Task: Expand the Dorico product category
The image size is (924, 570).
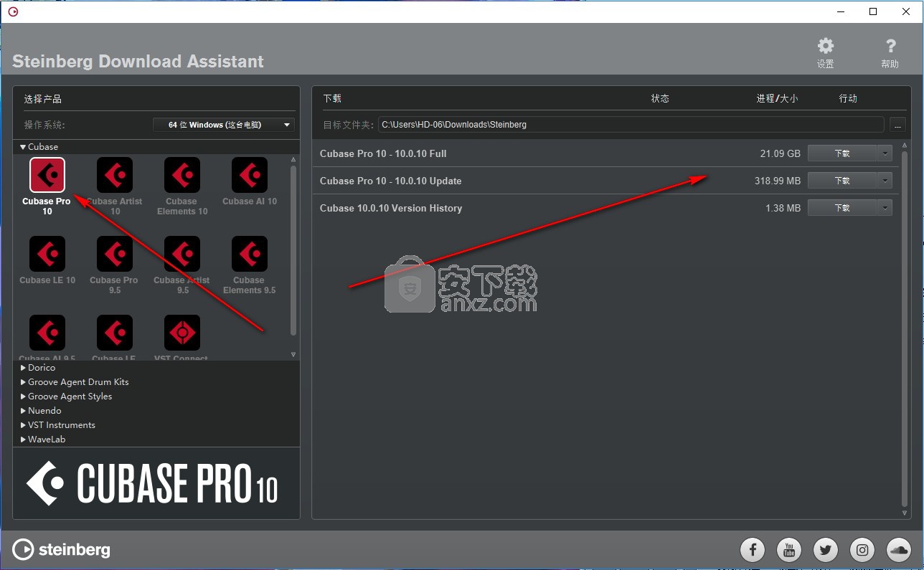Action: [x=24, y=368]
